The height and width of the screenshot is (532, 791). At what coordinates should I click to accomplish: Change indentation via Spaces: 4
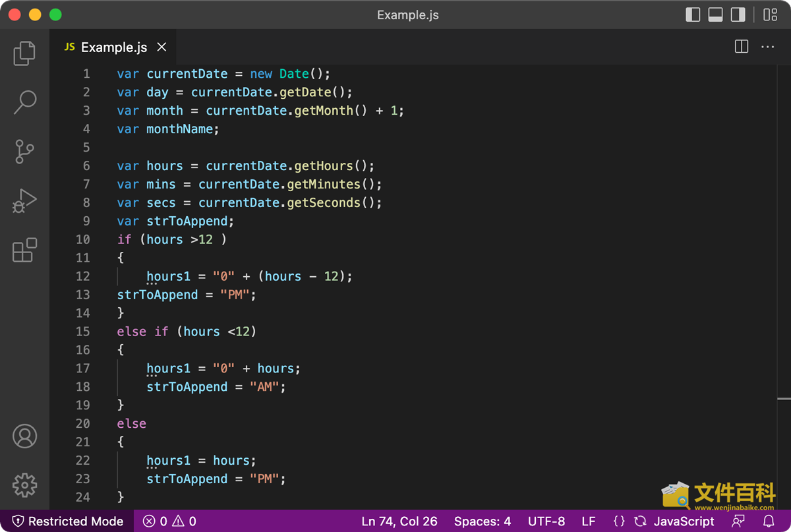[x=483, y=521]
